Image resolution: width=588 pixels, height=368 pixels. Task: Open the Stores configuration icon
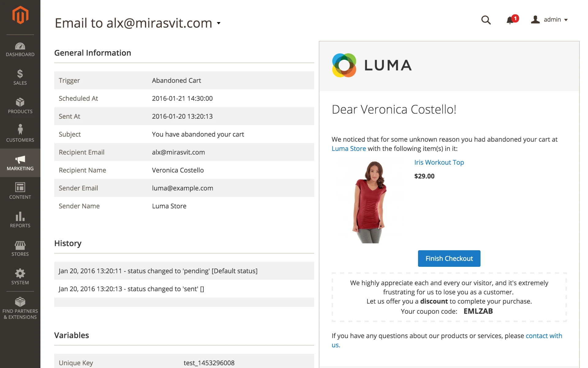coord(20,246)
